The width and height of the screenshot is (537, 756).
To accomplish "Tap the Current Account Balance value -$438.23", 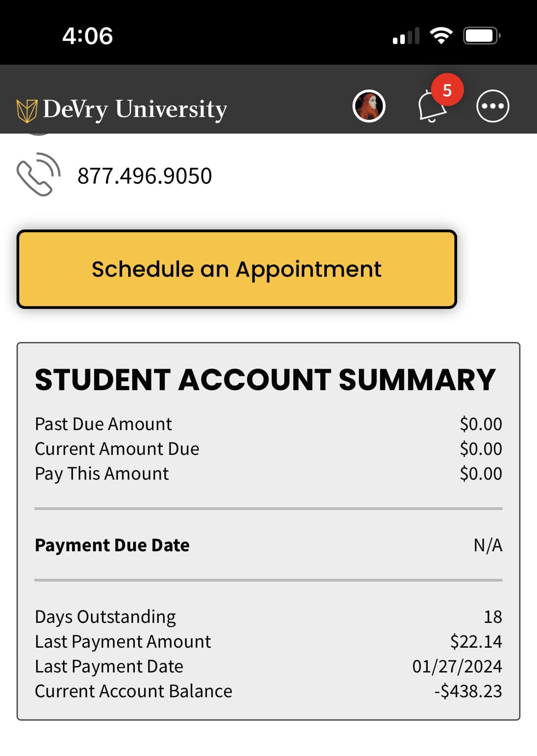I will 468,691.
